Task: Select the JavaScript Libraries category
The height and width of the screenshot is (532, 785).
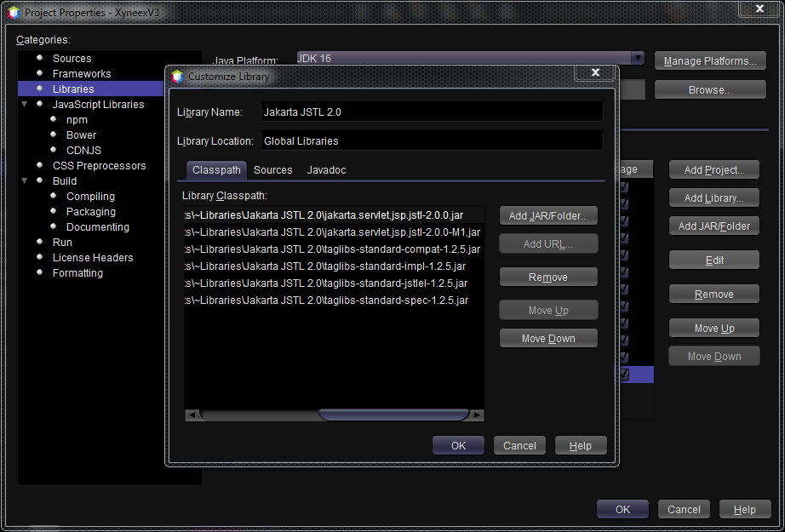Action: [98, 105]
